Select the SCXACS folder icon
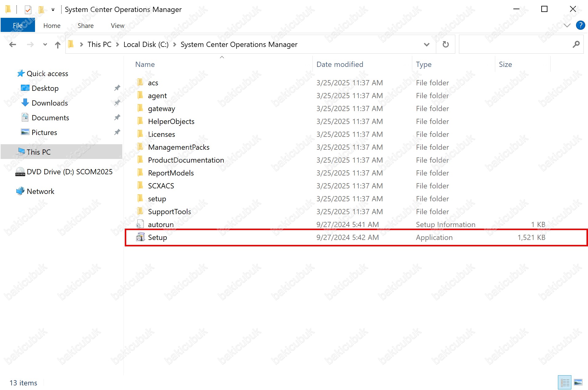The width and height of the screenshot is (588, 390). point(140,185)
